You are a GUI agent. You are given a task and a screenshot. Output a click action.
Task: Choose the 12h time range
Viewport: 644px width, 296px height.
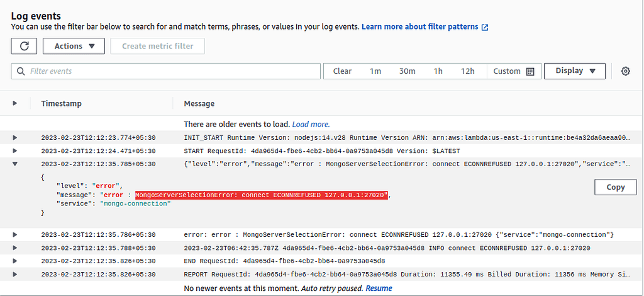pos(467,71)
